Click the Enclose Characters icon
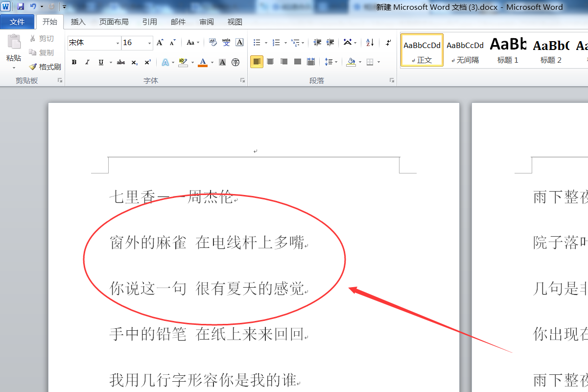Image resolution: width=588 pixels, height=392 pixels. coord(235,62)
